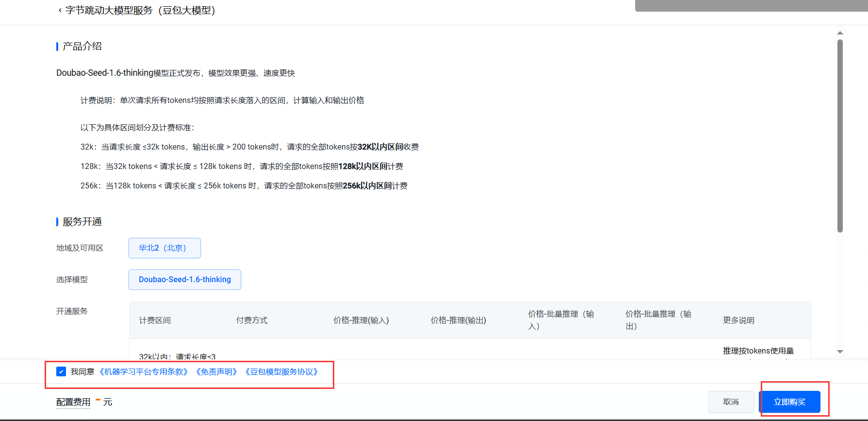Click the 选择模型 label
The image size is (868, 421).
[x=72, y=280]
